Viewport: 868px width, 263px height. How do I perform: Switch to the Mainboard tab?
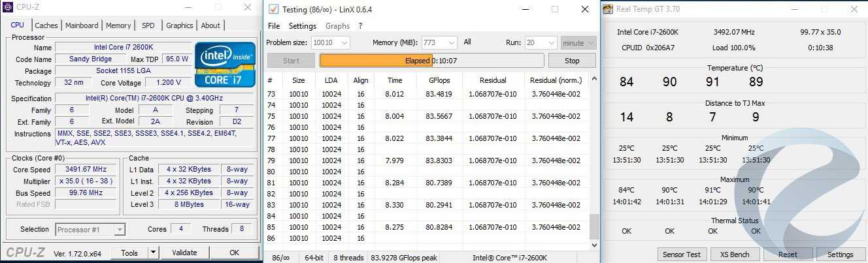pyautogui.click(x=82, y=25)
